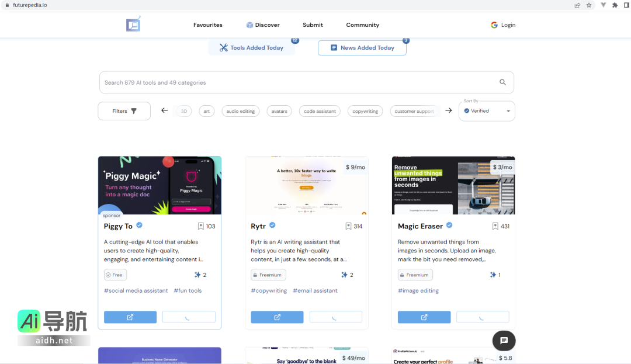Show Tools Added Today
The width and height of the screenshot is (631, 364).
pos(251,48)
